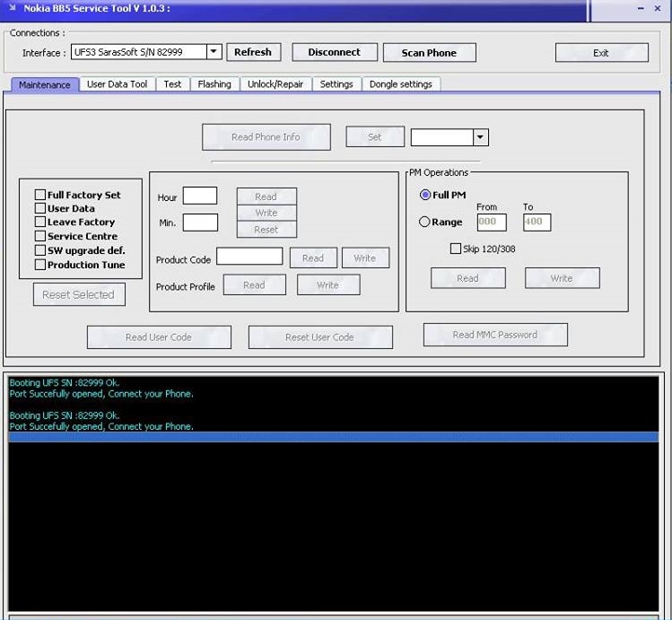Image resolution: width=672 pixels, height=620 pixels.
Task: Open the Interface dropdown arrow
Action: point(214,52)
